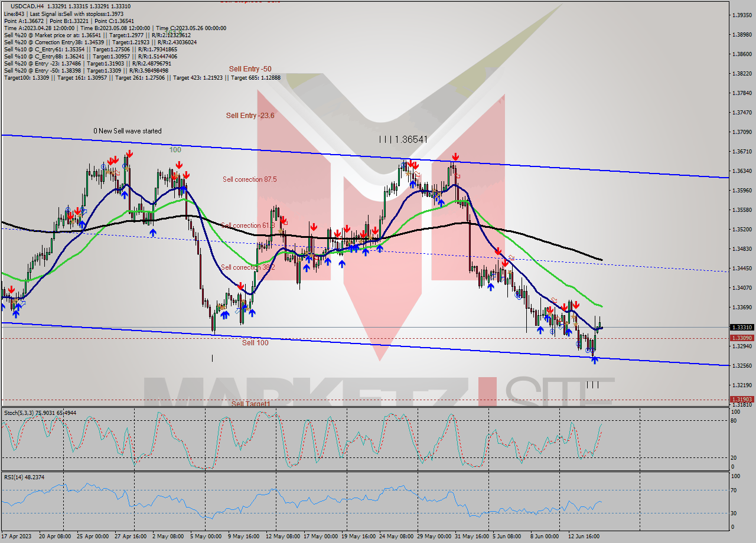Click the 1.37090 price axis value
756x543 pixels.
(741, 132)
